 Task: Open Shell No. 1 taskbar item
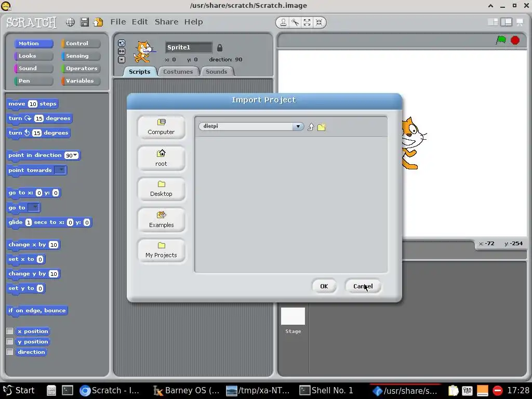point(326,391)
